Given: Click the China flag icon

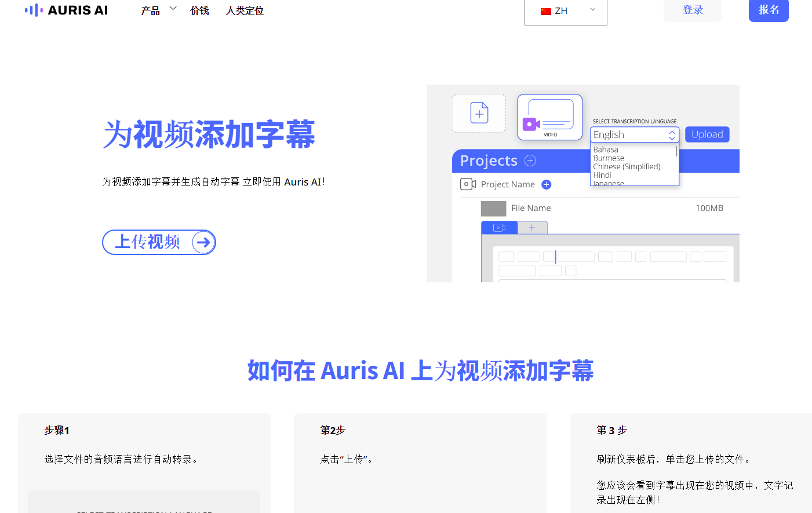Looking at the screenshot, I should (x=546, y=11).
